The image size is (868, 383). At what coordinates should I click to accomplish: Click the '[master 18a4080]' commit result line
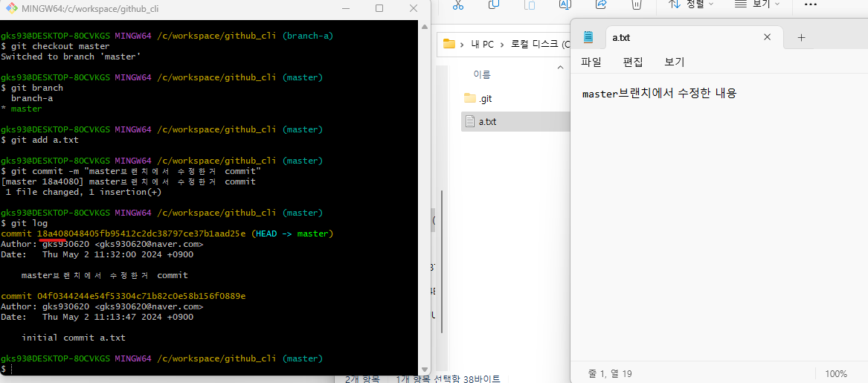tap(129, 181)
